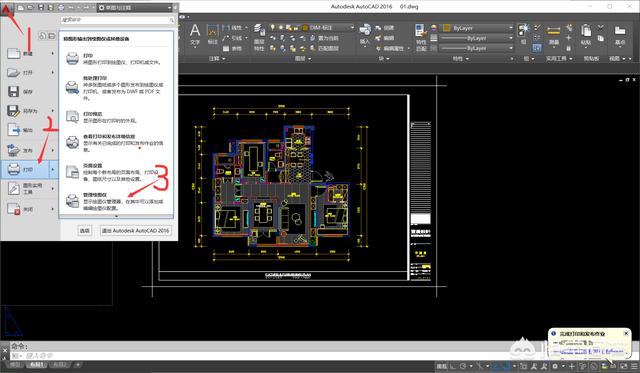Click the Options (选项) button

84,231
